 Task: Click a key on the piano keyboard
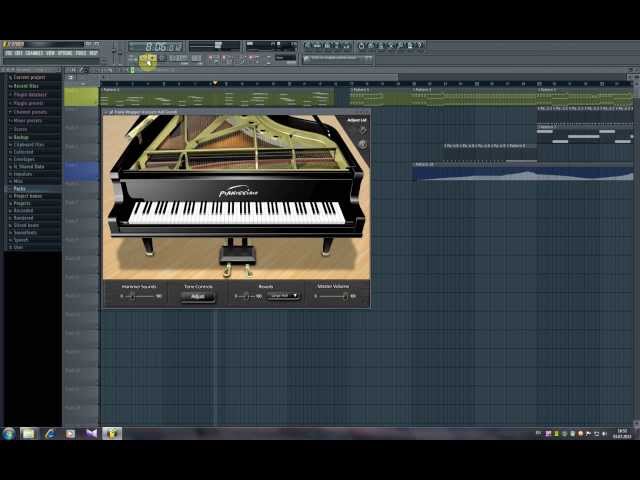point(237,213)
